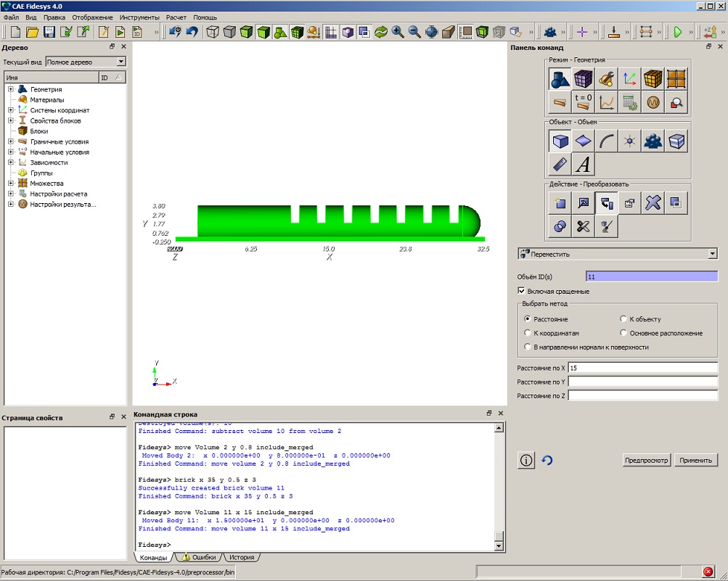728x581 pixels.
Task: Click the green Run play icon at toolbar right
Action: [x=677, y=32]
